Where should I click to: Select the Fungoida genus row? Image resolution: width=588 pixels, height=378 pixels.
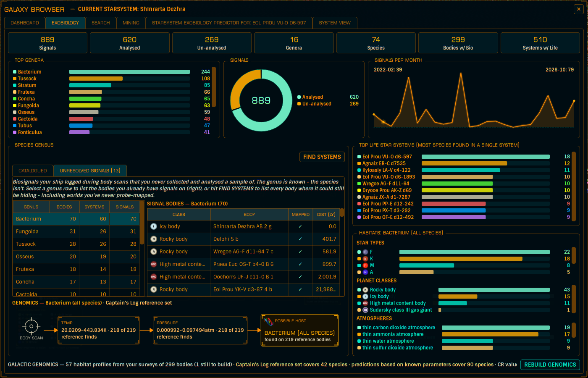click(x=76, y=231)
